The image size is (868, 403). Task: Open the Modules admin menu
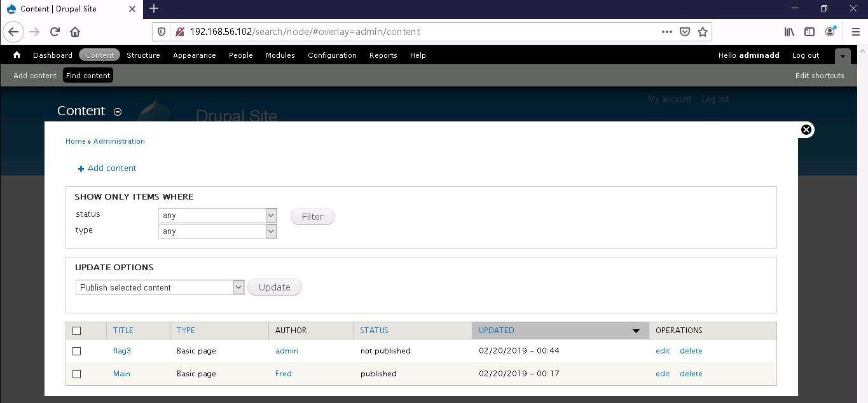click(x=280, y=55)
